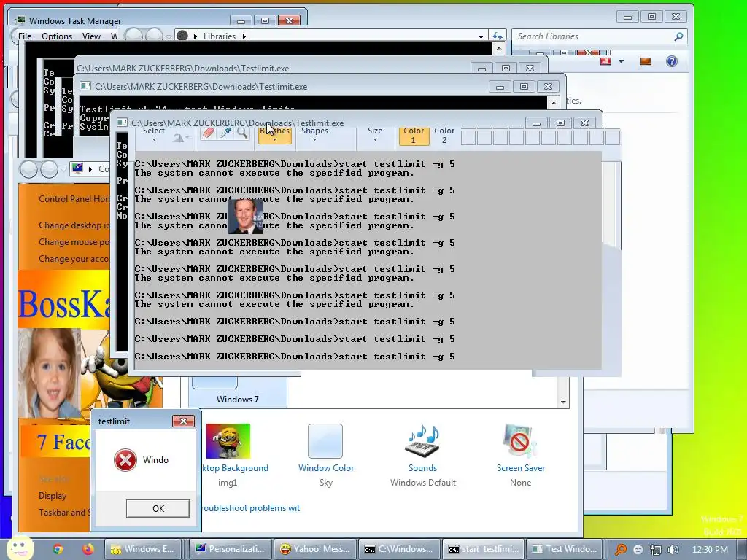Viewport: 747px width, 560px height.
Task: Expand the arrow after Libraries breadcrumb
Action: click(244, 36)
